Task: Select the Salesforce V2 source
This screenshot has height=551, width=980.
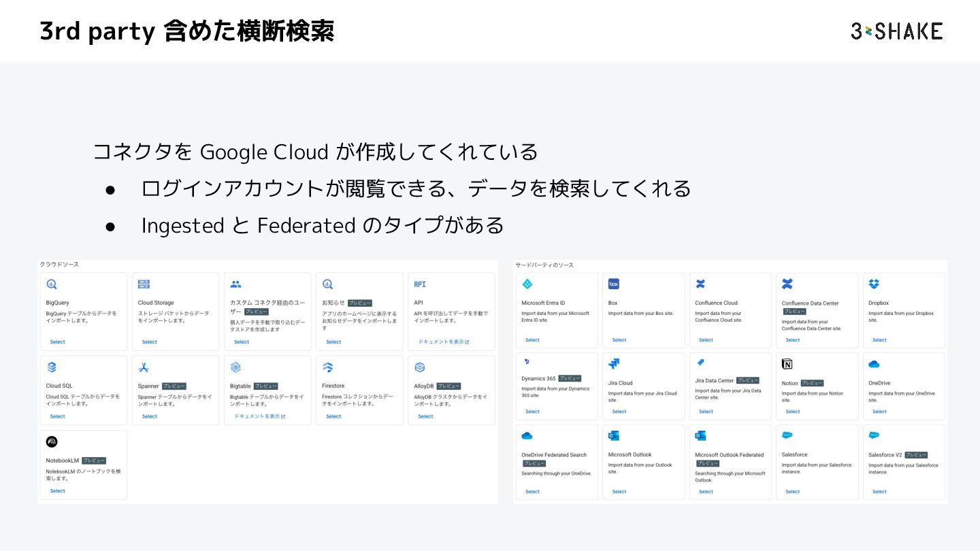Action: [x=880, y=492]
